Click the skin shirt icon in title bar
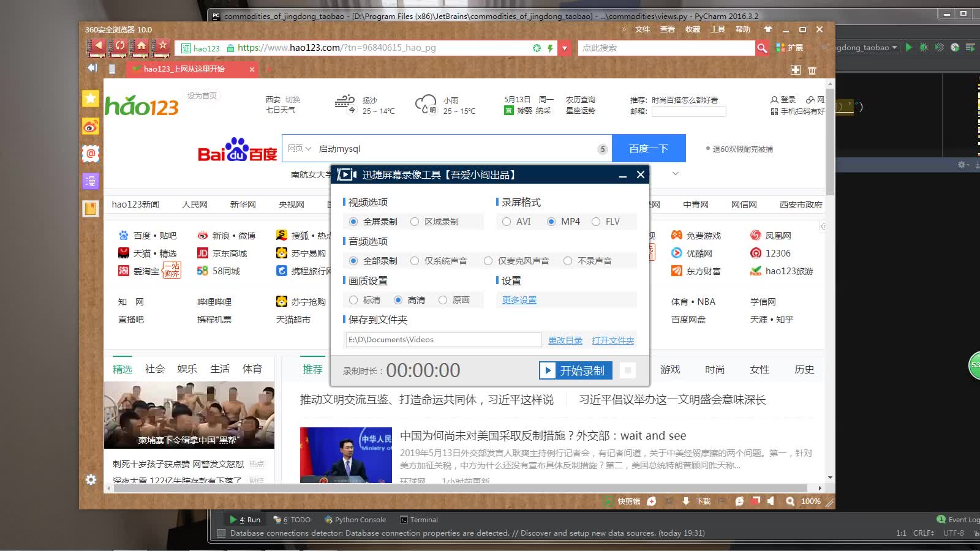The image size is (980, 551). [x=768, y=29]
